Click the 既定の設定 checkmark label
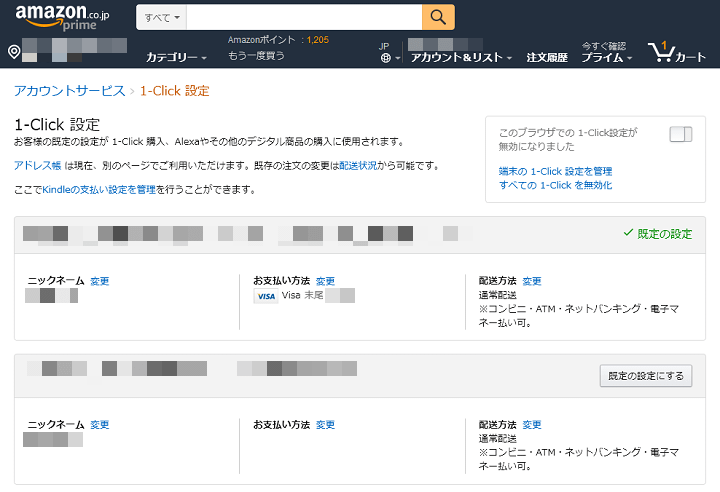 click(658, 234)
